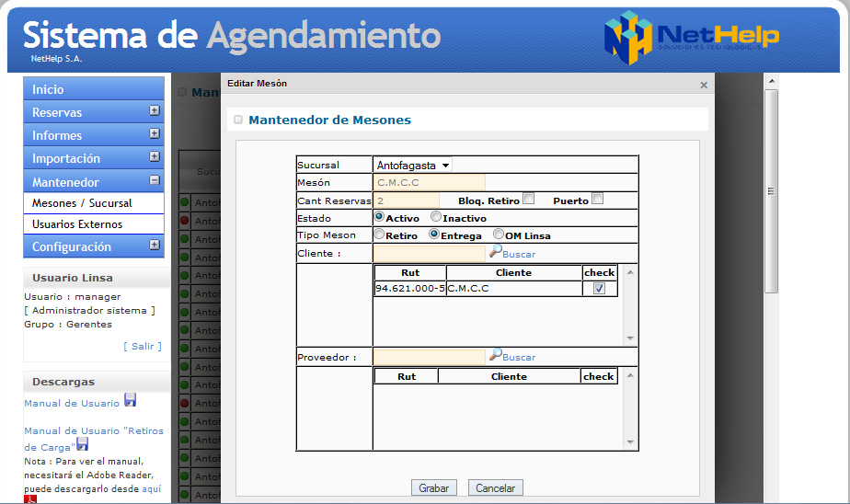Click the Cant Reservas input field
The width and height of the screenshot is (850, 504).
pyautogui.click(x=406, y=200)
